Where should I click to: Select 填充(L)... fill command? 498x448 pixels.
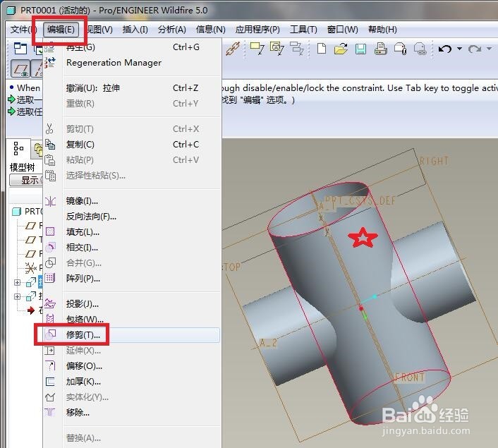[x=132, y=232]
